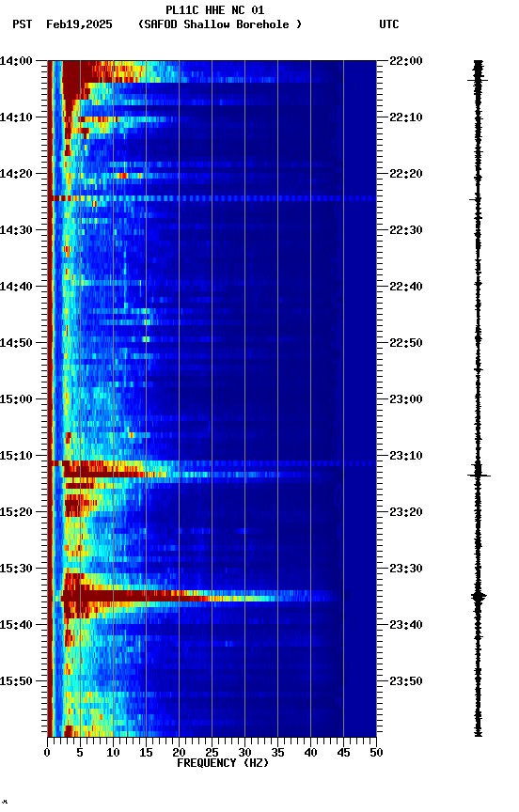Click the 14:50 PST time label
Image resolution: width=519 pixels, height=812 pixels.
(16, 343)
